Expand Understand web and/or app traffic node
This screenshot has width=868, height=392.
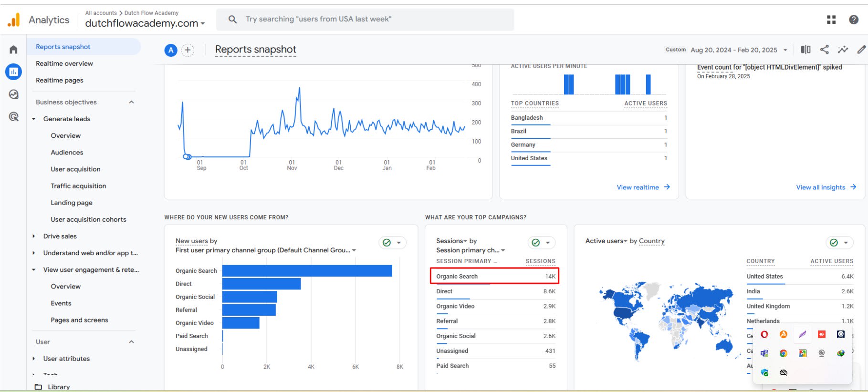tap(34, 253)
